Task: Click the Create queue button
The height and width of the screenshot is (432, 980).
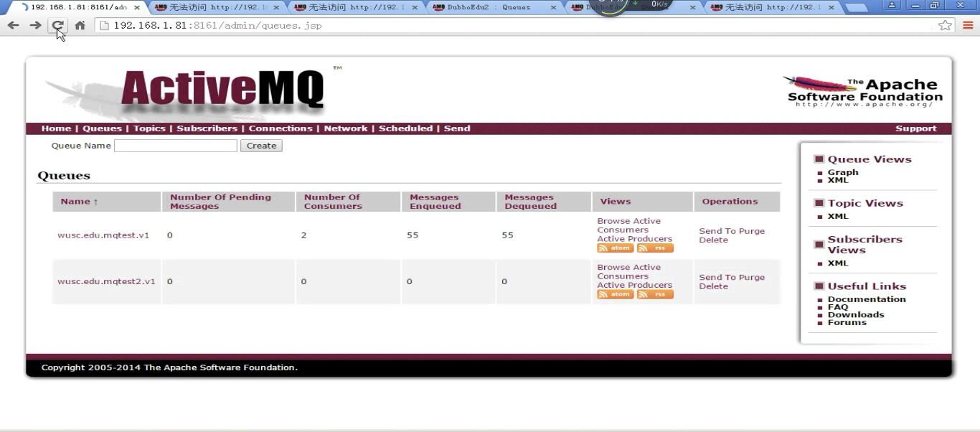Action: tap(261, 146)
